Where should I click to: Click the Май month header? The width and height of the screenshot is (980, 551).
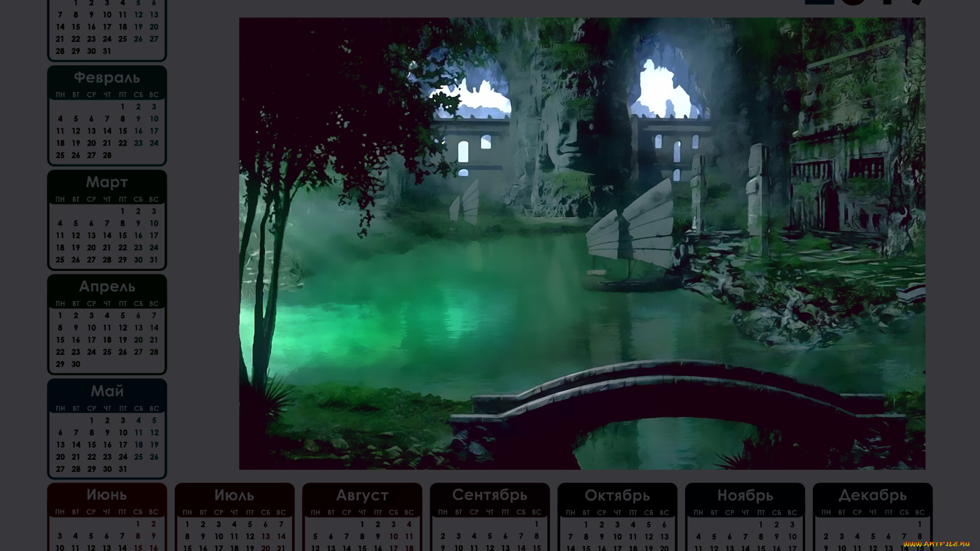pos(107,391)
